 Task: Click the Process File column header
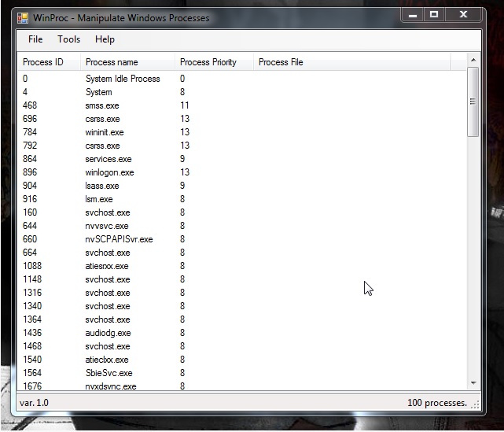[352, 61]
